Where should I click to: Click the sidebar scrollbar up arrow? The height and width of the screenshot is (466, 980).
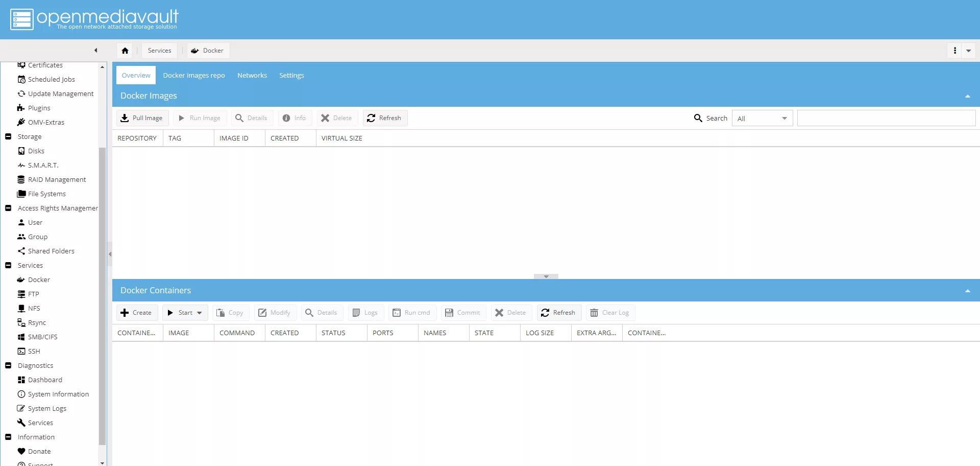point(102,66)
